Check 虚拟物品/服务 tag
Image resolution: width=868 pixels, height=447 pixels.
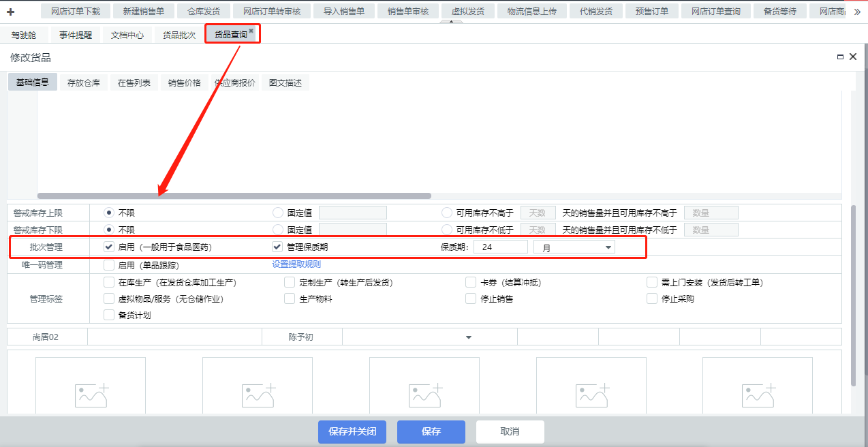(x=109, y=298)
